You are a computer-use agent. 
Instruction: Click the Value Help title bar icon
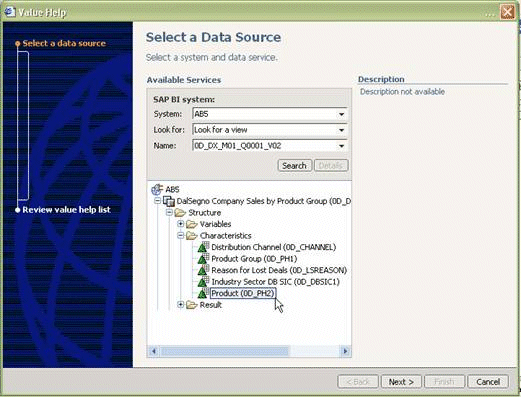click(x=9, y=11)
